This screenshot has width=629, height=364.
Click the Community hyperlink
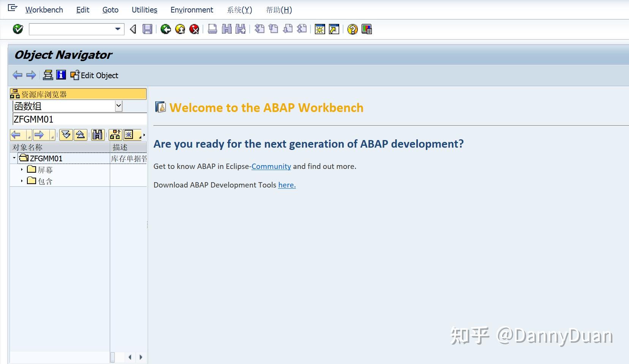(x=272, y=166)
